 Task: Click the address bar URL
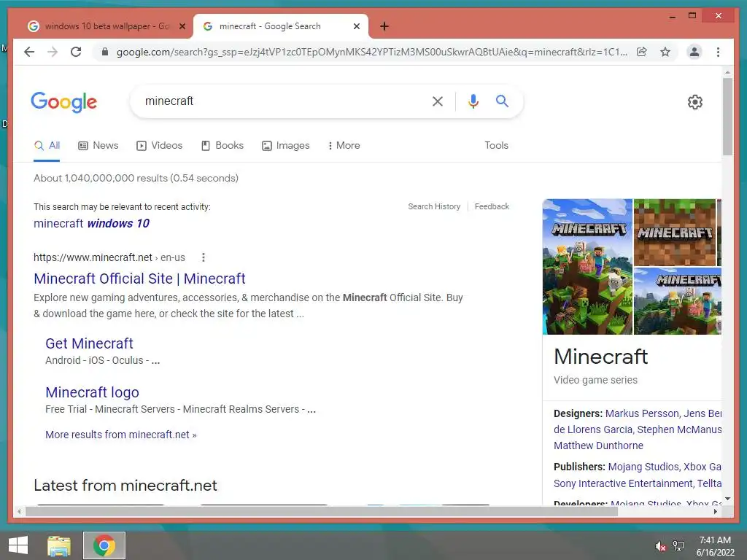click(x=371, y=52)
